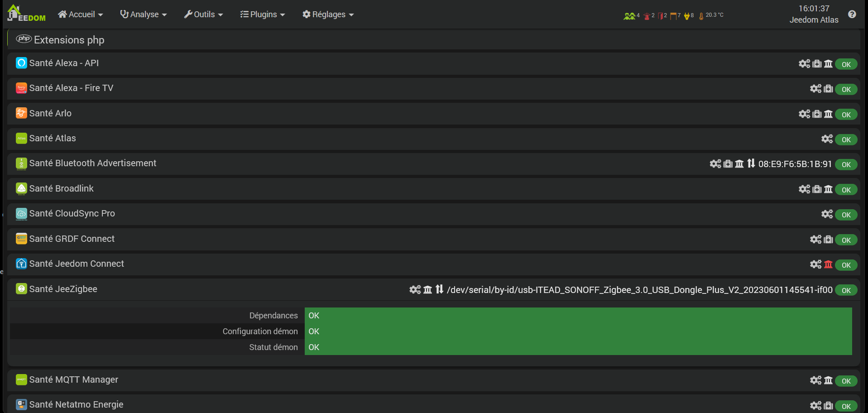Image resolution: width=868 pixels, height=413 pixels.
Task: Expand the Santé Alexa - Fire TV row
Action: coord(434,88)
